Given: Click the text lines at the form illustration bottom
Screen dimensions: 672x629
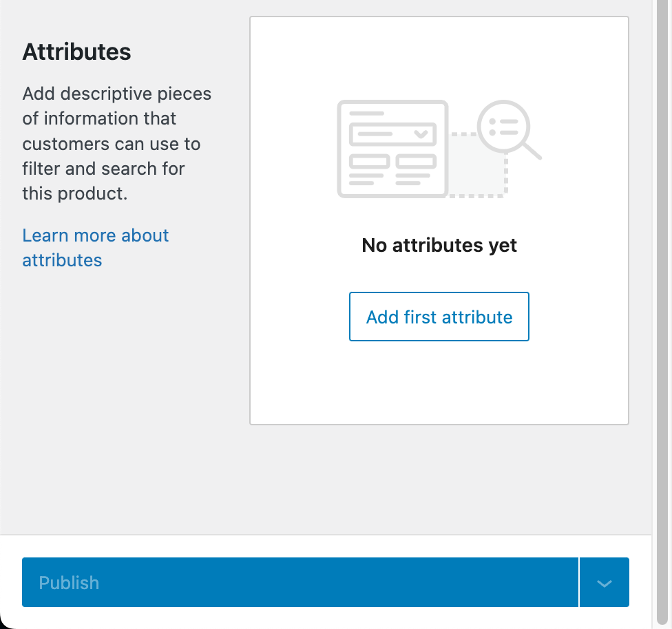Looking at the screenshot, I should [389, 179].
